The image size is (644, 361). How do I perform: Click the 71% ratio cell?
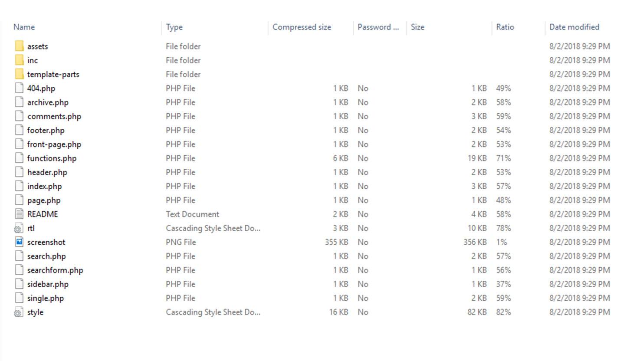[x=503, y=158]
